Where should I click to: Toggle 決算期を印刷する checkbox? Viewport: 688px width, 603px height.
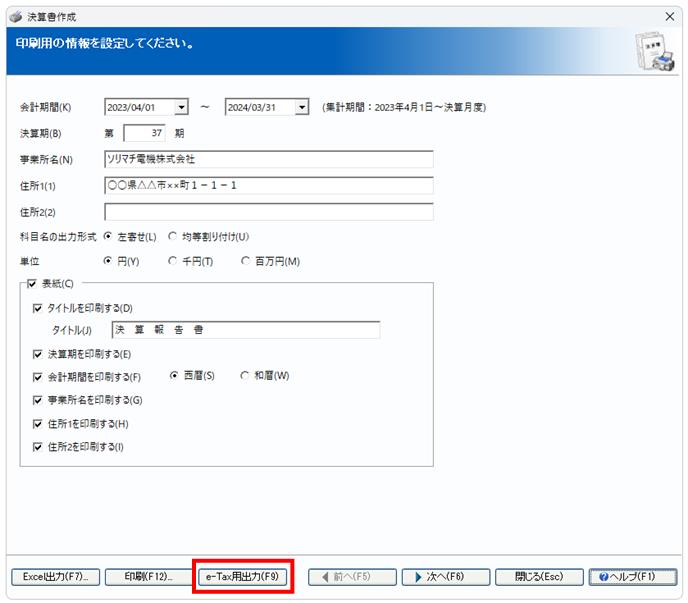[38, 354]
